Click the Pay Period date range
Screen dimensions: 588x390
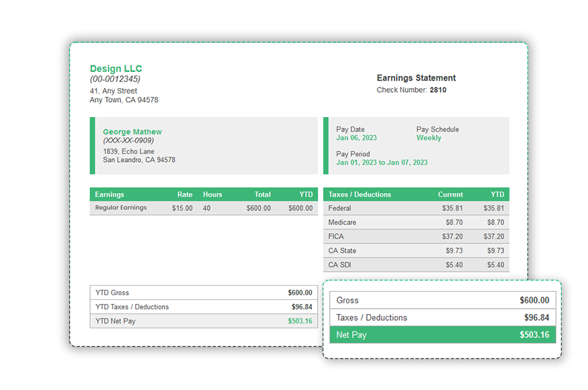[x=383, y=162]
